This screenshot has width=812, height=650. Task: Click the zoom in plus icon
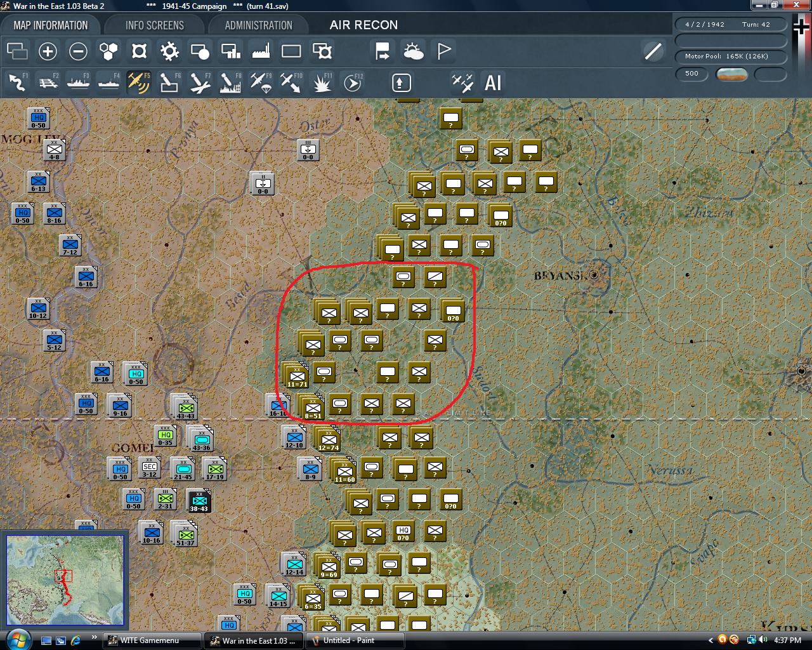coord(48,51)
